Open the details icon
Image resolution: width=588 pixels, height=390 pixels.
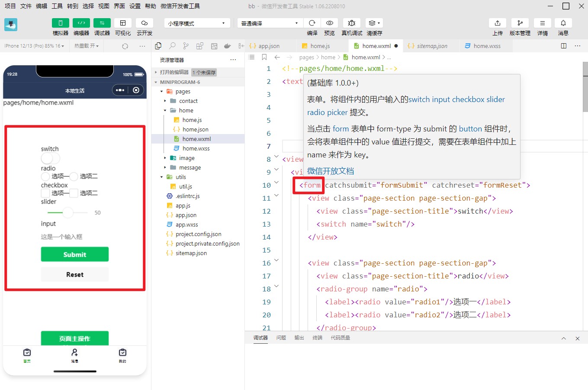pos(543,23)
